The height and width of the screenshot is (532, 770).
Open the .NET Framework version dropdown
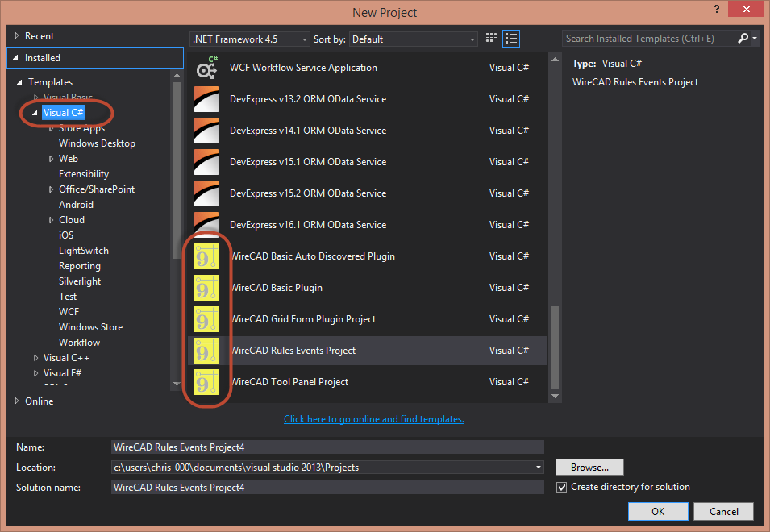tap(249, 39)
